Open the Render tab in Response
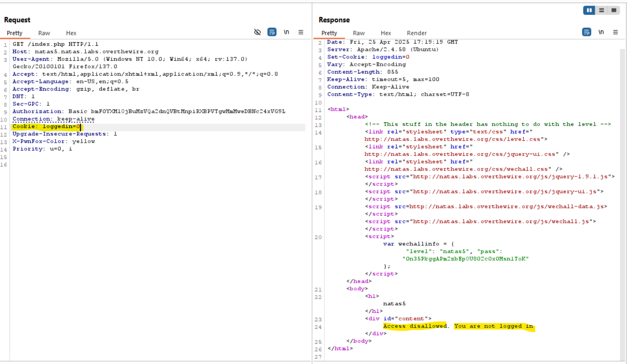This screenshot has width=627, height=364. click(x=417, y=33)
